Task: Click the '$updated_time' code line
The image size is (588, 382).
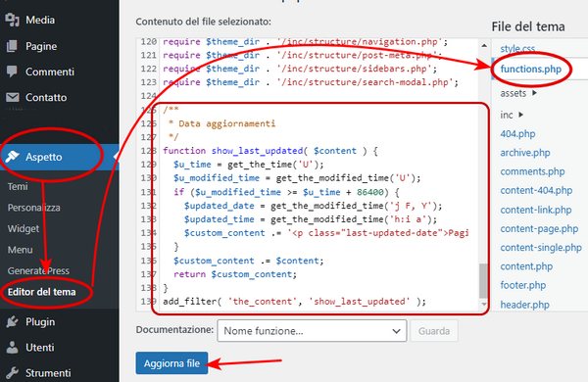Action: pyautogui.click(x=311, y=219)
